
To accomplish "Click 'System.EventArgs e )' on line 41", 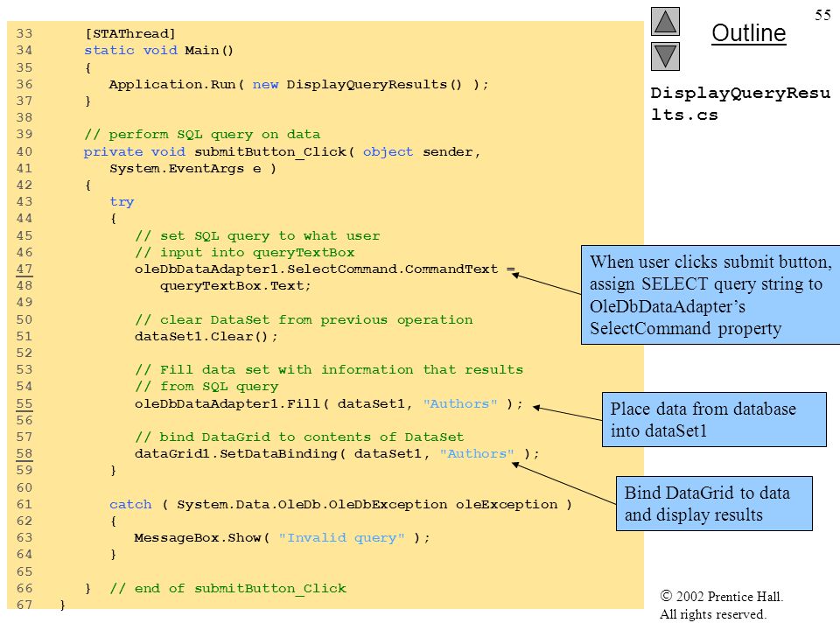I will [x=192, y=169].
